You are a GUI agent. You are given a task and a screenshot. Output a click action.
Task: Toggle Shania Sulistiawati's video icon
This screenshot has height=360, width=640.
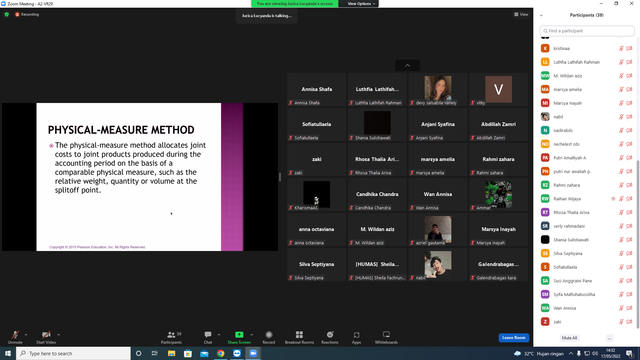(x=629, y=240)
